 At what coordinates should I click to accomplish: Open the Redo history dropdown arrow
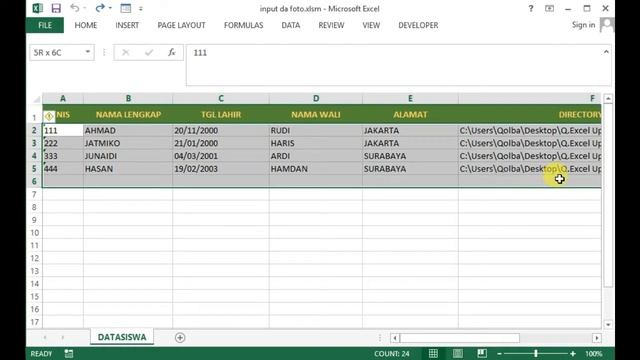110,8
